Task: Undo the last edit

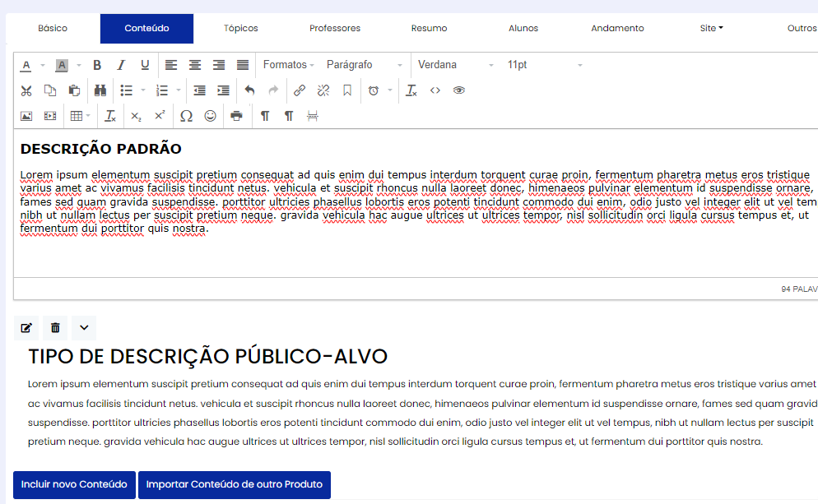Action: click(x=249, y=90)
